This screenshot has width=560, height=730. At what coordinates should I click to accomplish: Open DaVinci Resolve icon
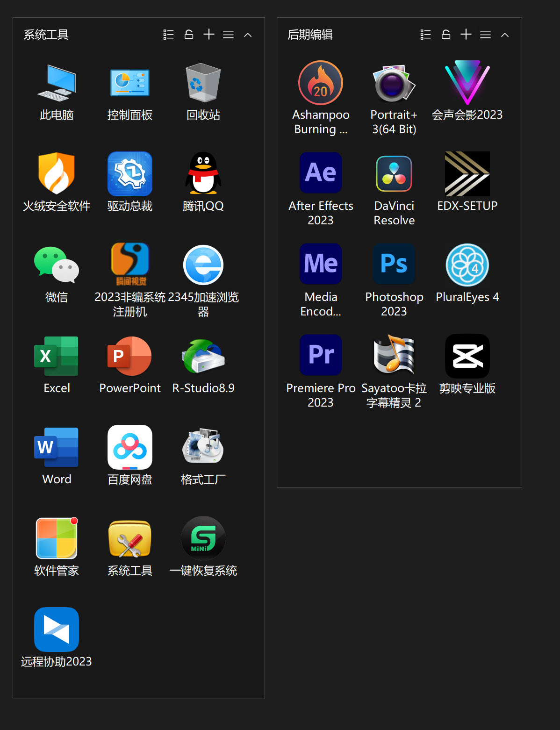pos(394,174)
